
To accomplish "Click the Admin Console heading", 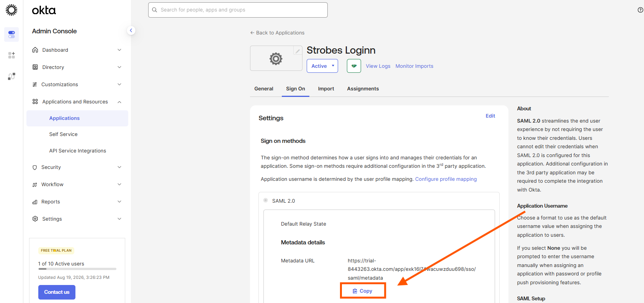I will [54, 31].
